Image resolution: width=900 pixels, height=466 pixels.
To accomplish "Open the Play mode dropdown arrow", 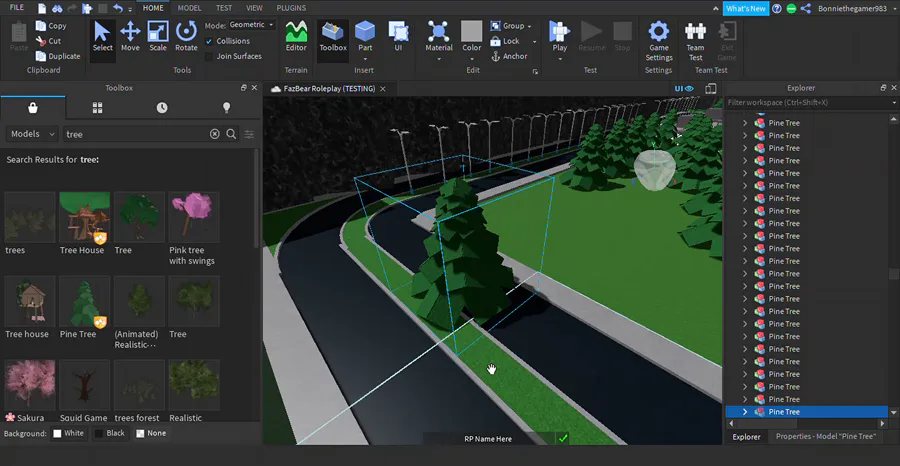I will (x=560, y=59).
